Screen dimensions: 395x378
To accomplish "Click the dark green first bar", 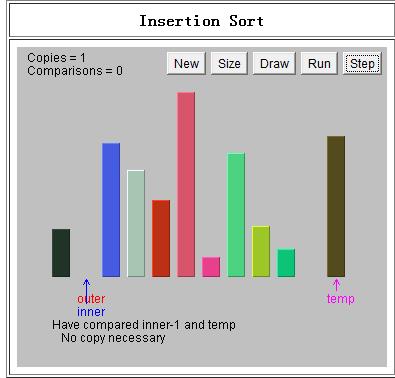I will coord(61,253).
